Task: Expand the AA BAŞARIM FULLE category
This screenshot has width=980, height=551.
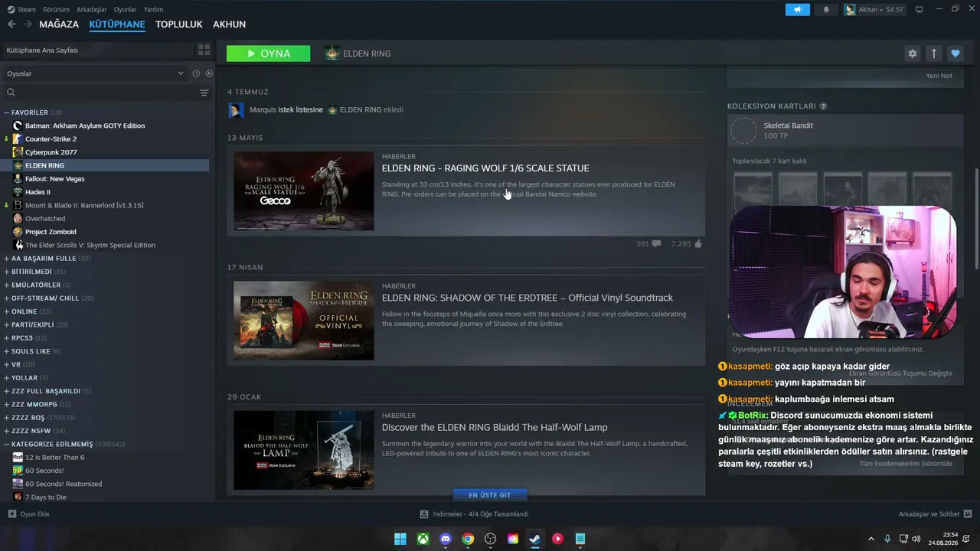Action: click(x=7, y=259)
